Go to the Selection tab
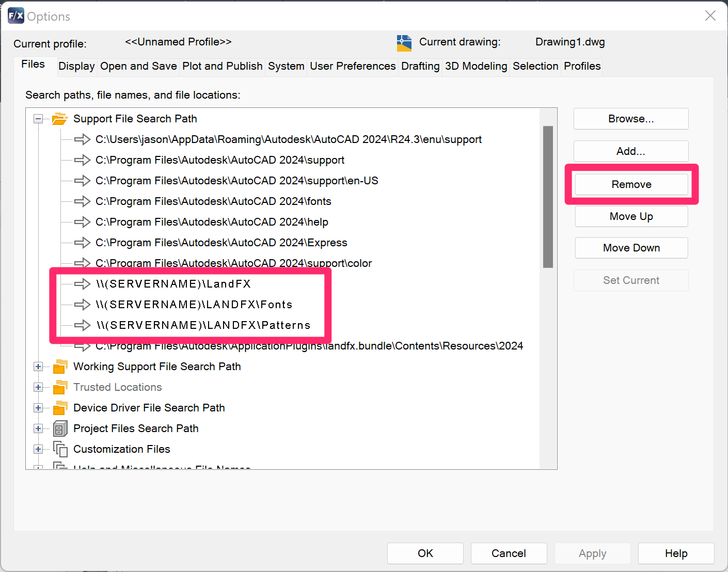Viewport: 728px width, 572px height. [x=535, y=66]
